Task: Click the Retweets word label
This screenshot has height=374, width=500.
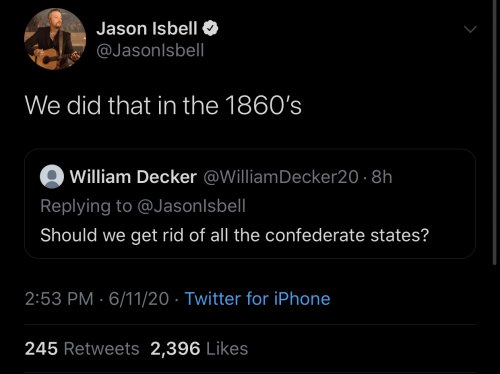Action: point(101,349)
